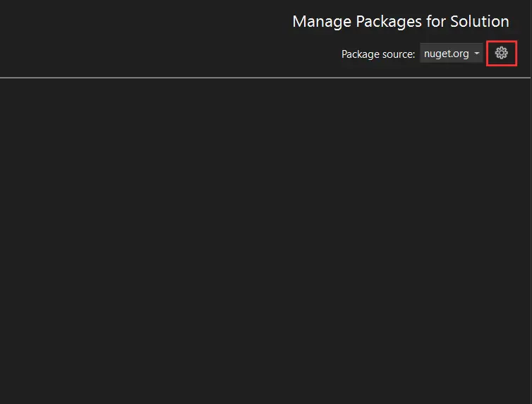The width and height of the screenshot is (532, 404).
Task: Click the word "Solution" in the heading
Action: pyautogui.click(x=478, y=21)
